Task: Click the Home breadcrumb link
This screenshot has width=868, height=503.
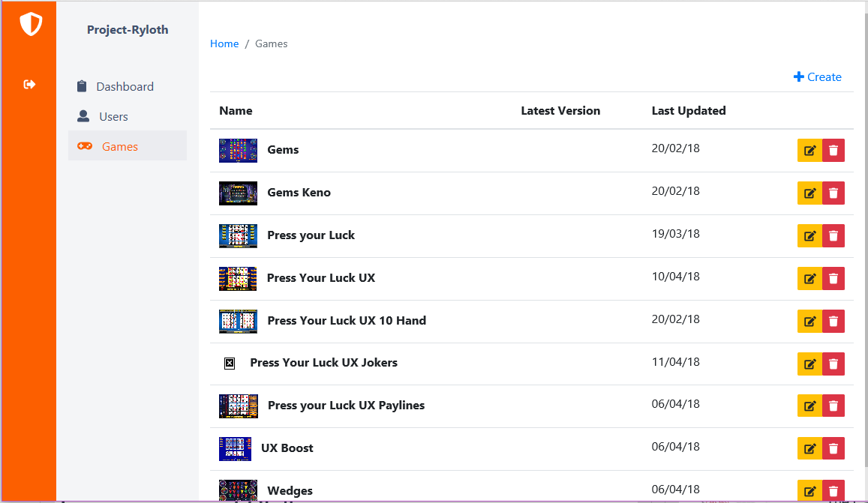Action: click(x=224, y=43)
